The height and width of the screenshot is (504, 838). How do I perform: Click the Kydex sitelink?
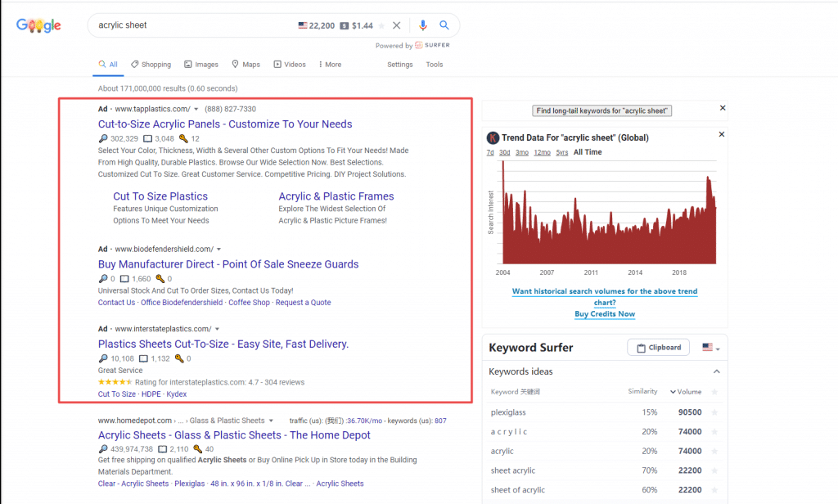pos(177,394)
